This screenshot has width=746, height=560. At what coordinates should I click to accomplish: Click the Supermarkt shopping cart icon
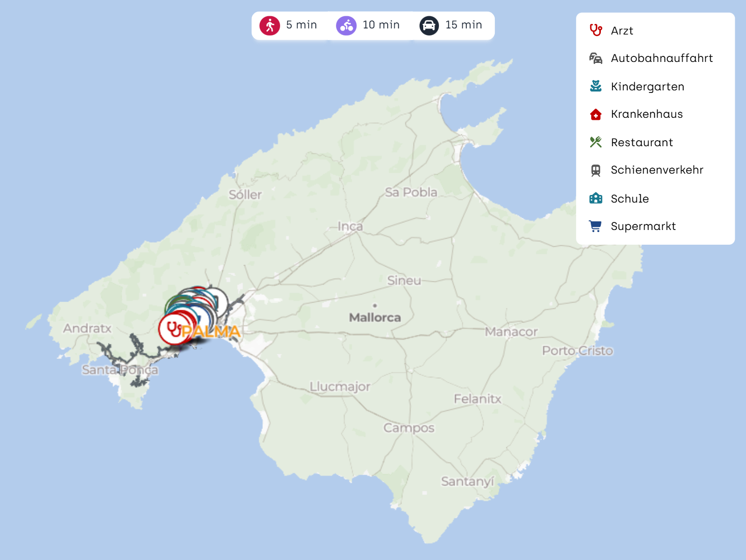click(596, 226)
